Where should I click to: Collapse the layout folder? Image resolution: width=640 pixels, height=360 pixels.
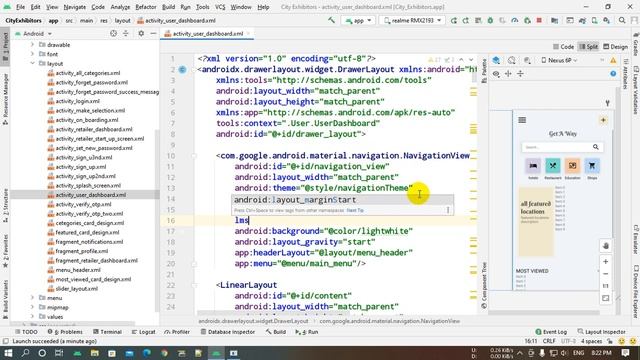click(32, 63)
